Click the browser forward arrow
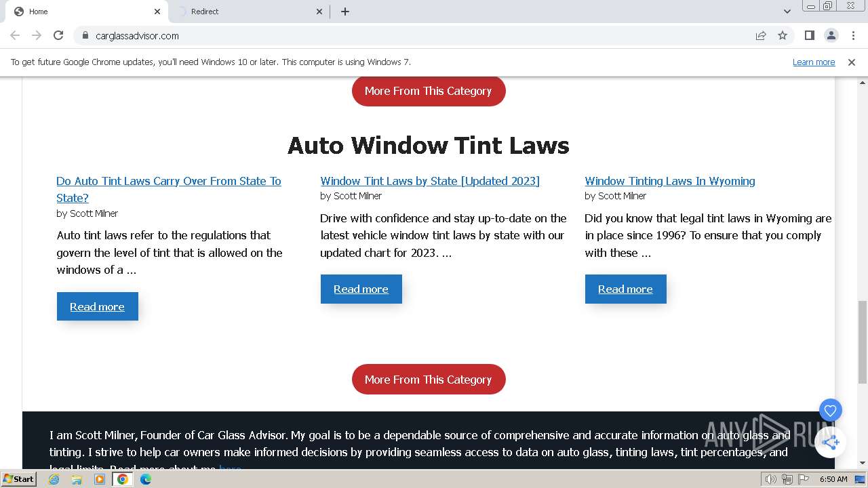868x488 pixels. tap(37, 35)
